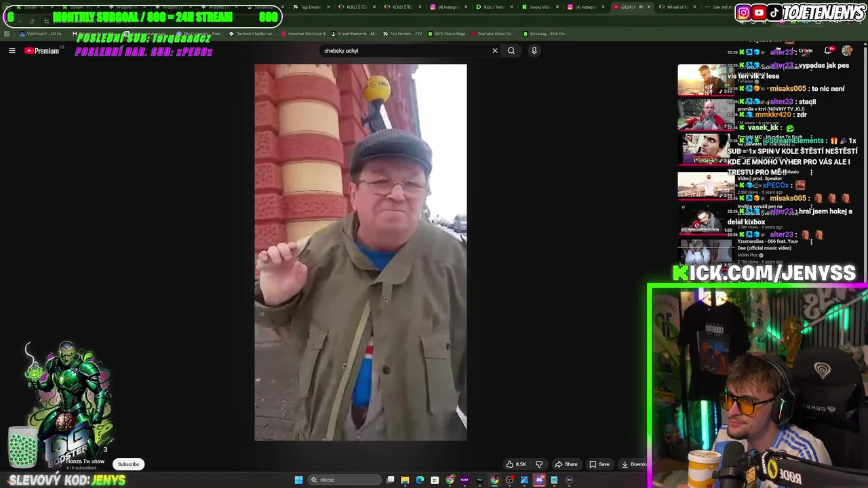Open Windows Start menu
The image size is (868, 488).
pos(298,480)
